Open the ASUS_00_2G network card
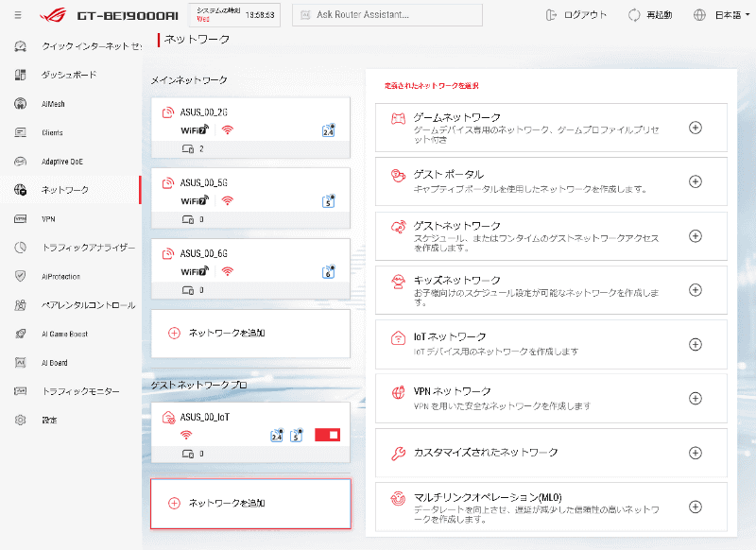 (250, 128)
